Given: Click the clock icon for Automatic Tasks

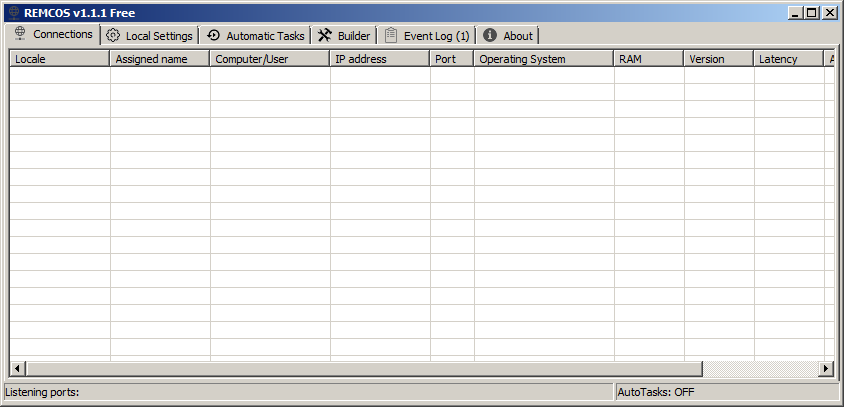Looking at the screenshot, I should 213,35.
